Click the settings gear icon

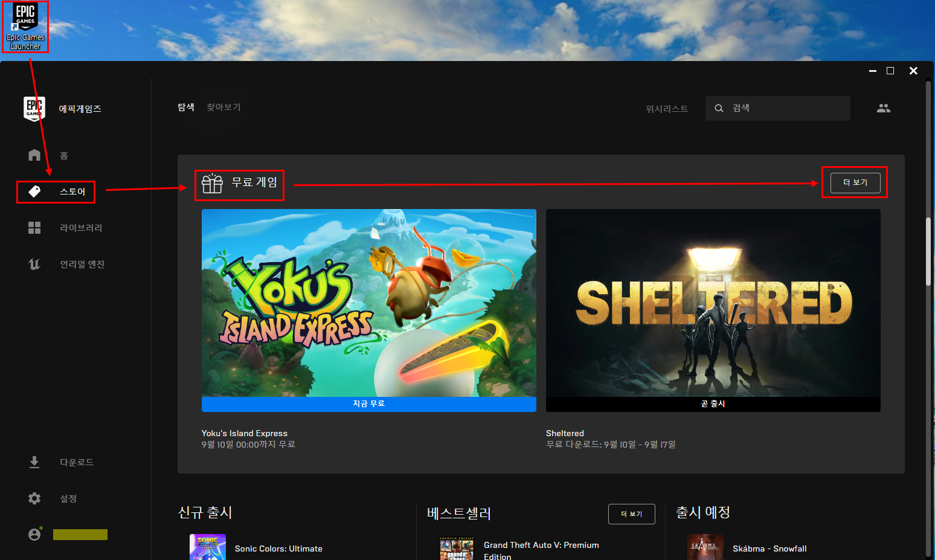(x=34, y=498)
